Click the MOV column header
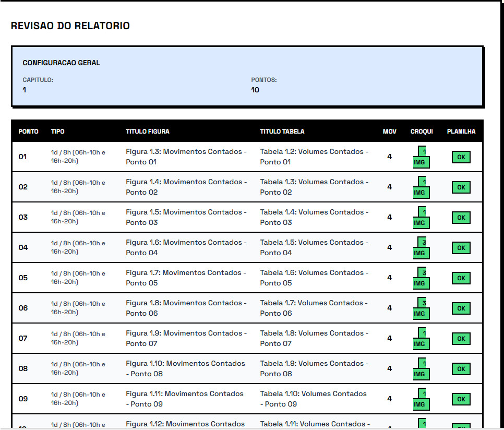 coord(390,132)
